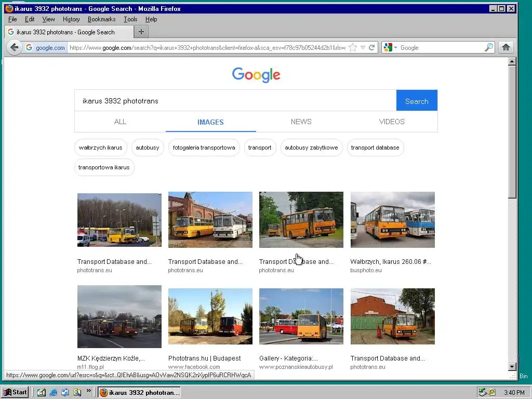Click the busphoto.eu source link

[x=366, y=270]
